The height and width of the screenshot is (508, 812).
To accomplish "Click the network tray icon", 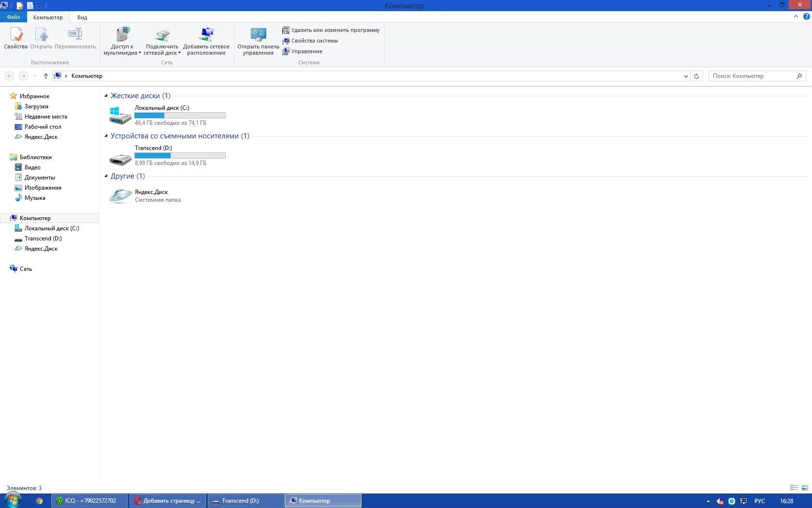I will click(x=743, y=501).
